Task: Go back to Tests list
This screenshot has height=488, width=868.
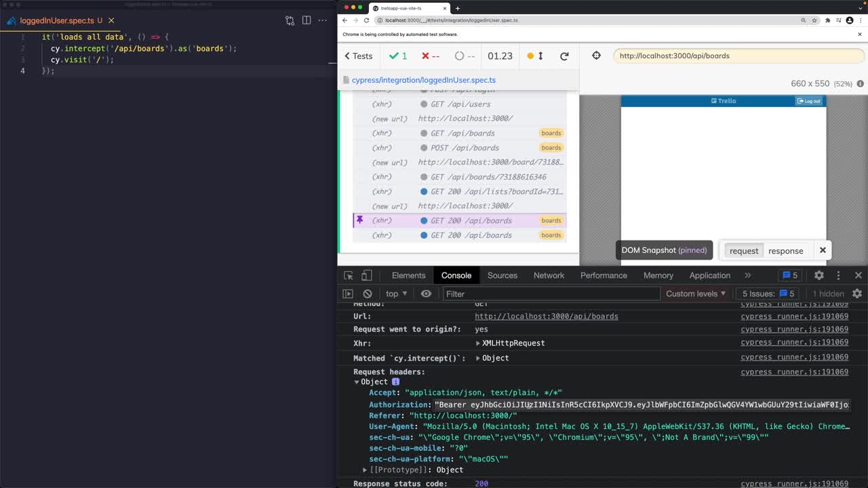Action: coord(358,56)
